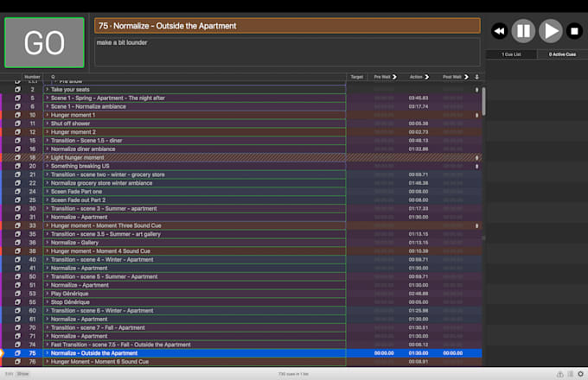Click group icon of cue 70
This screenshot has width=588, height=380.
17,327
